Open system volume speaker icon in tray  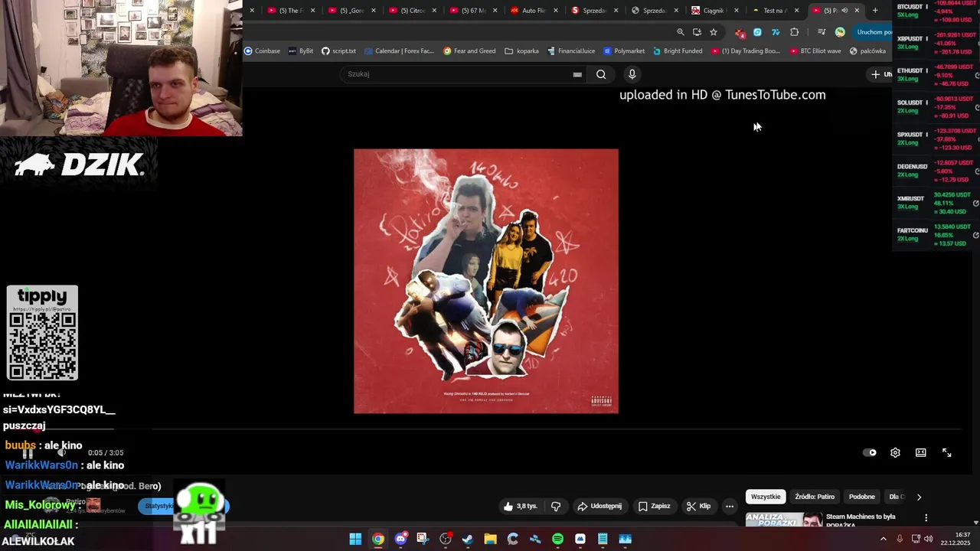929,539
